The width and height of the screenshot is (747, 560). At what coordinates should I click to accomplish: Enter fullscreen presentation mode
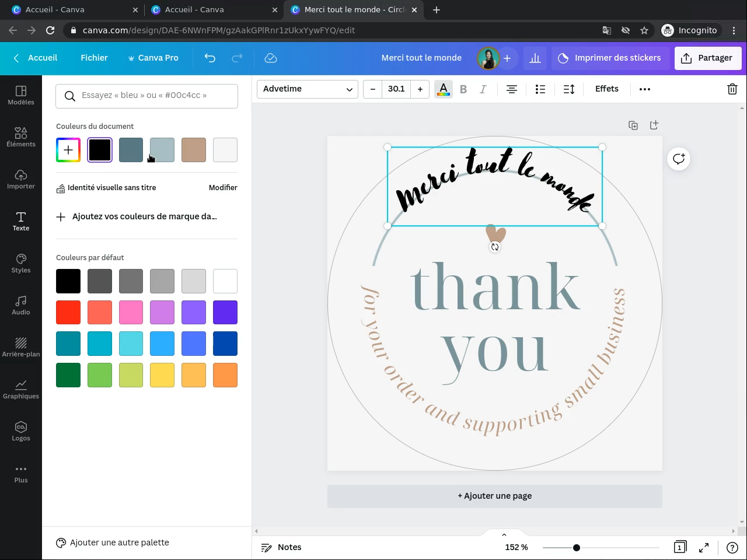tap(704, 547)
